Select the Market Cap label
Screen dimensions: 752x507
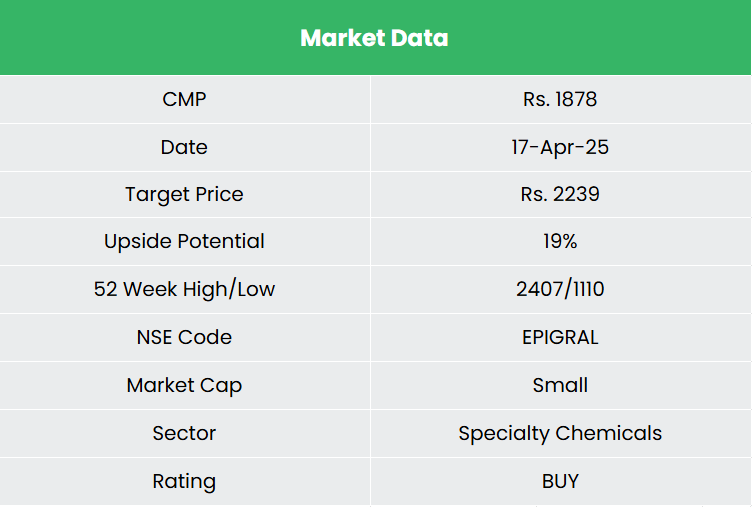point(184,385)
